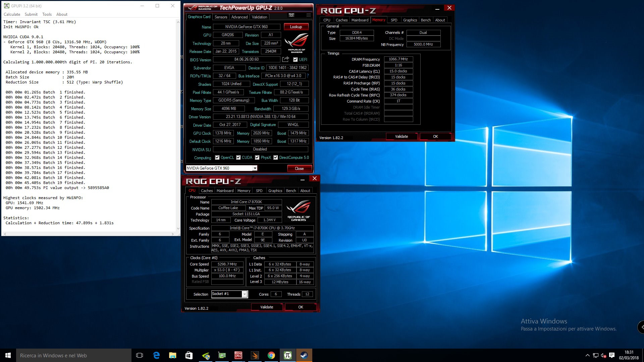The width and height of the screenshot is (644, 362).
Task: Switch to Sensors tab in GPU-Z
Action: tap(221, 17)
